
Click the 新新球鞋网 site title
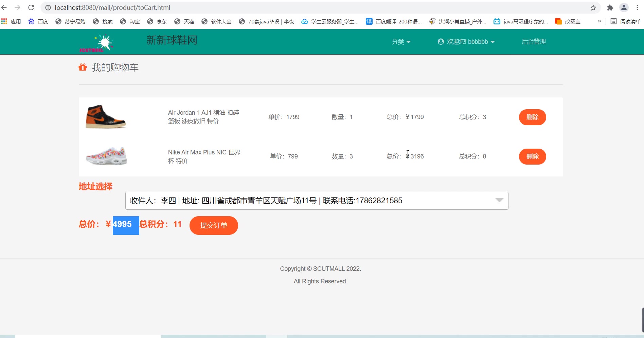point(172,40)
